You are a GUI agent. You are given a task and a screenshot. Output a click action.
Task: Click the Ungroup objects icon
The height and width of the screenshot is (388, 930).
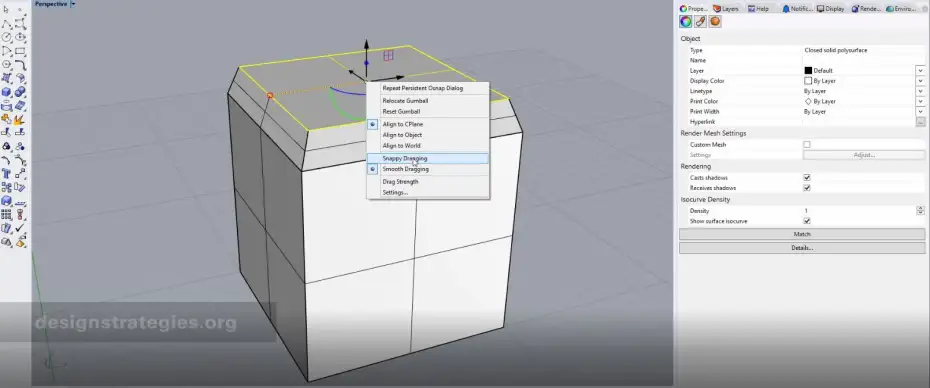tap(20, 146)
